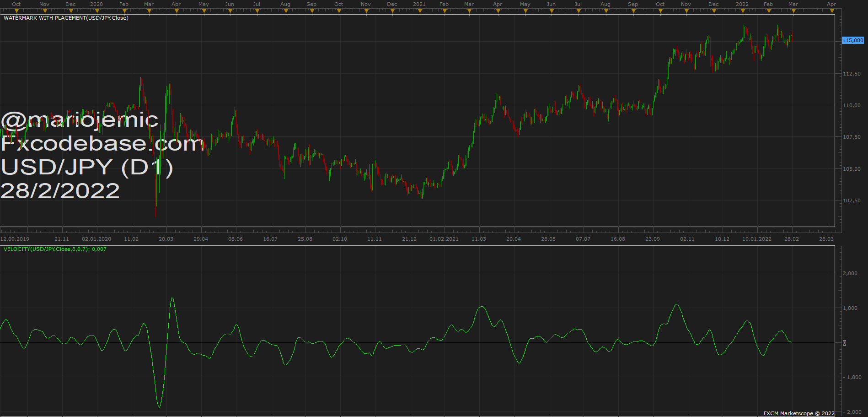Screen dimensions: 868x417
Task: Click the orange timeline marker under 2022
Action: tap(742, 11)
